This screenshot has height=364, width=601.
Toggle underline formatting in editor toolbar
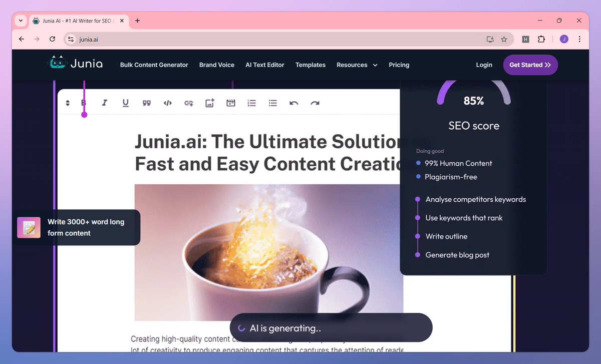126,103
